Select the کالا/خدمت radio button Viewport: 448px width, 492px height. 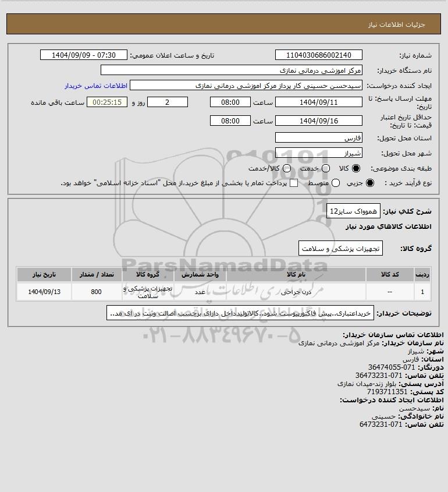(x=286, y=168)
